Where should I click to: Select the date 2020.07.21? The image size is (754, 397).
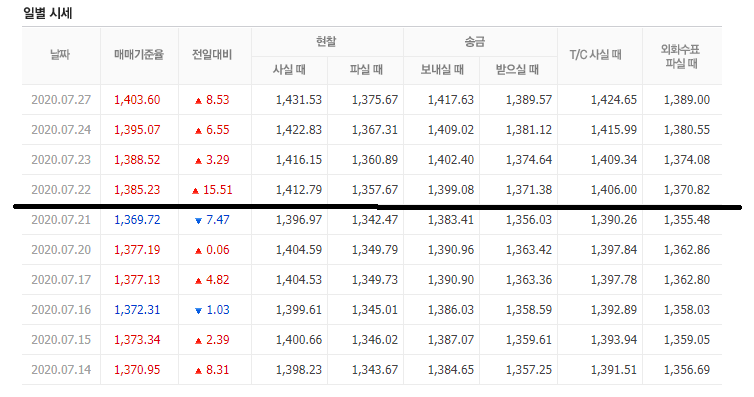click(x=61, y=220)
